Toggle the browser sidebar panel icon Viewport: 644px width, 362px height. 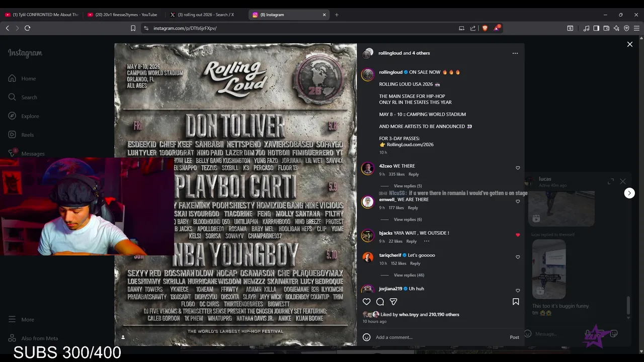coord(596,28)
